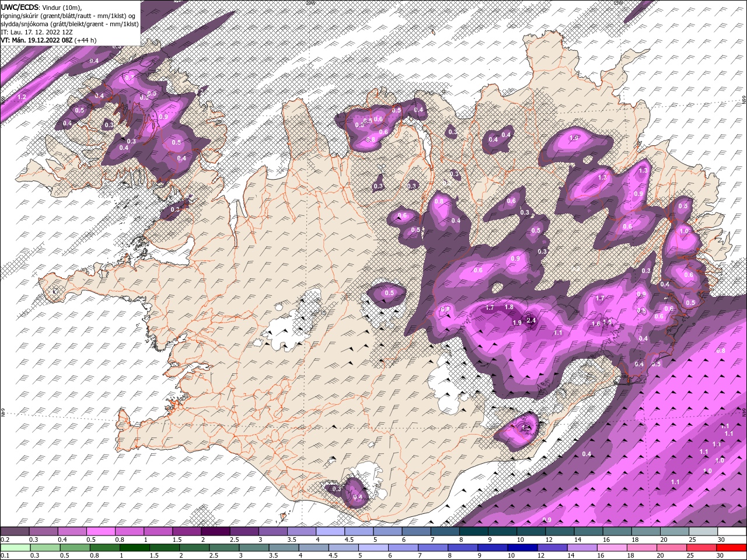Pick the dark green 1 swatch in the lower scale
The image size is (747, 560).
134,548
